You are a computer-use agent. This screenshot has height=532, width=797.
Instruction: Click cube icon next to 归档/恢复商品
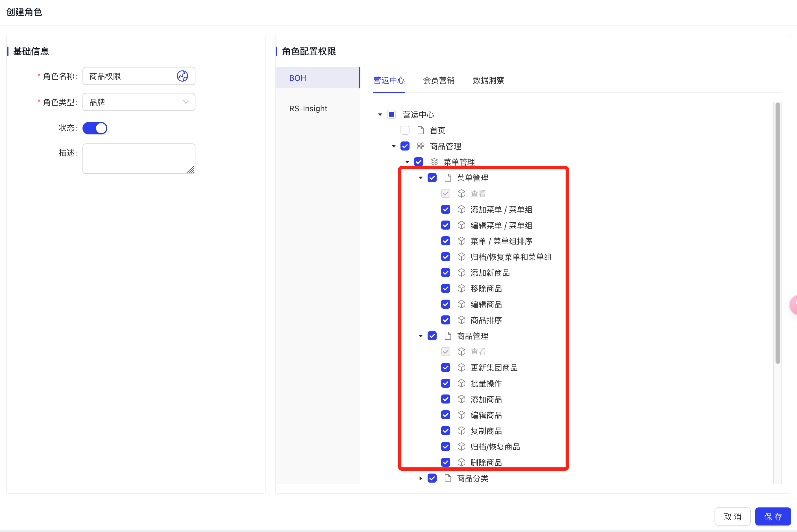point(461,446)
